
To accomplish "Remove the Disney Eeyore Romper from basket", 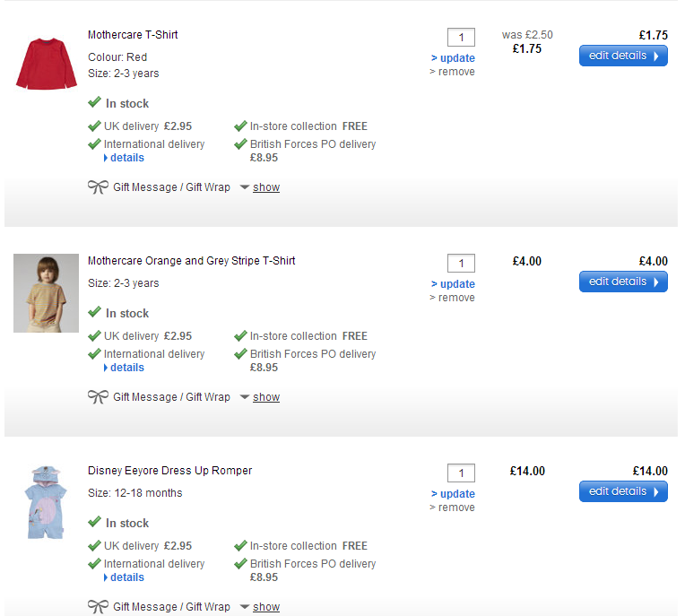I will [455, 508].
